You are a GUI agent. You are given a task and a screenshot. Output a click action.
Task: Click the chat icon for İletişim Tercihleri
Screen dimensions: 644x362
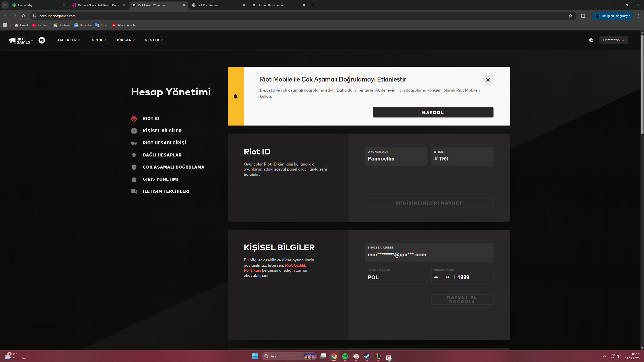(x=134, y=191)
